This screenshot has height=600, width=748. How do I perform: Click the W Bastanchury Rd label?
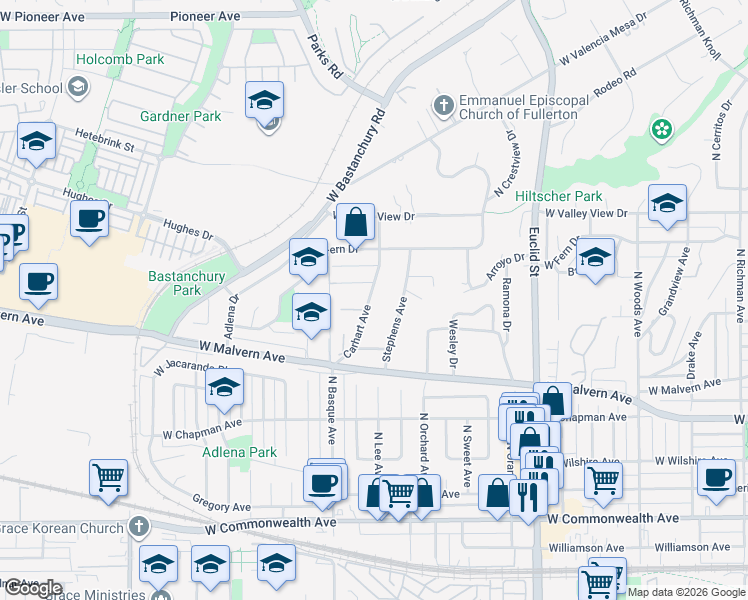(356, 156)
